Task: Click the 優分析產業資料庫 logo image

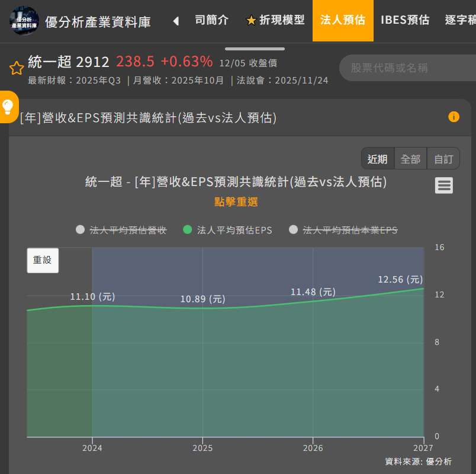Action: [24, 21]
